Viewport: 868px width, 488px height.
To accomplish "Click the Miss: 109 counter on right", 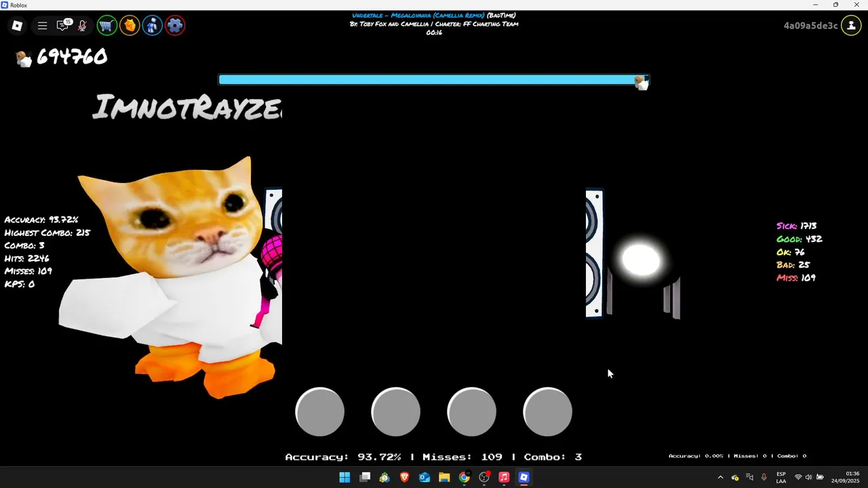I will tap(796, 278).
